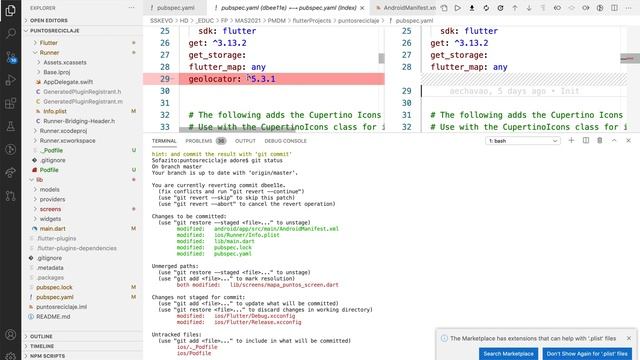This screenshot has width=640, height=360.
Task: Open Info.plist in explorer
Action: pyautogui.click(x=55, y=111)
